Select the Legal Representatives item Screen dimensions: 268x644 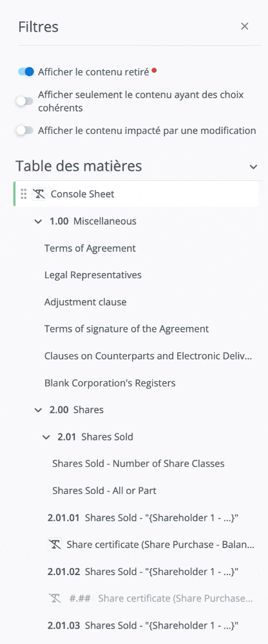click(x=93, y=275)
